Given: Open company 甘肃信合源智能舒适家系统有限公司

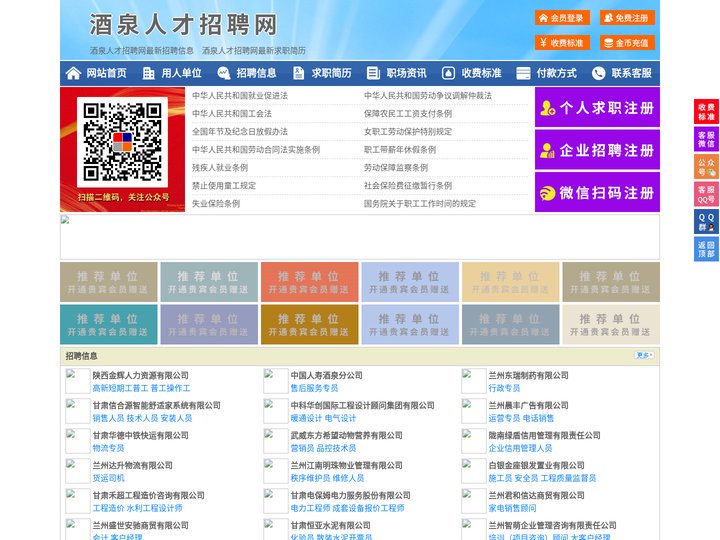Looking at the screenshot, I should (157, 405).
